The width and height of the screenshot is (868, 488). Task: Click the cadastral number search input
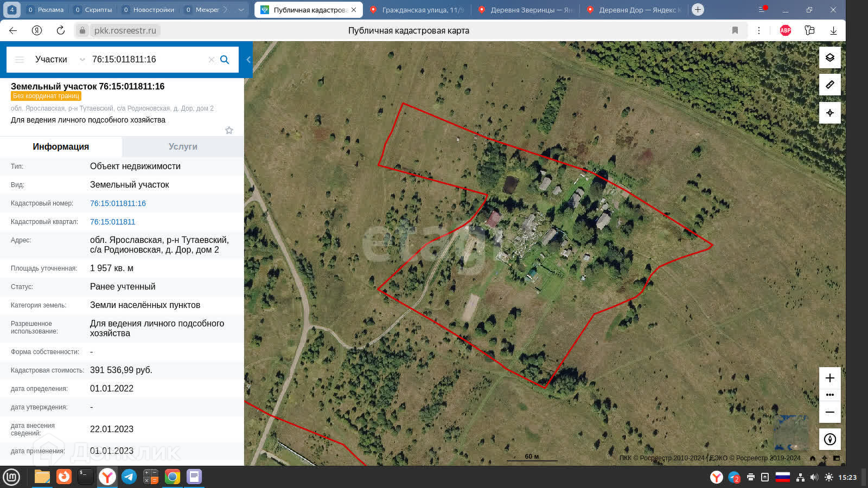tap(146, 60)
